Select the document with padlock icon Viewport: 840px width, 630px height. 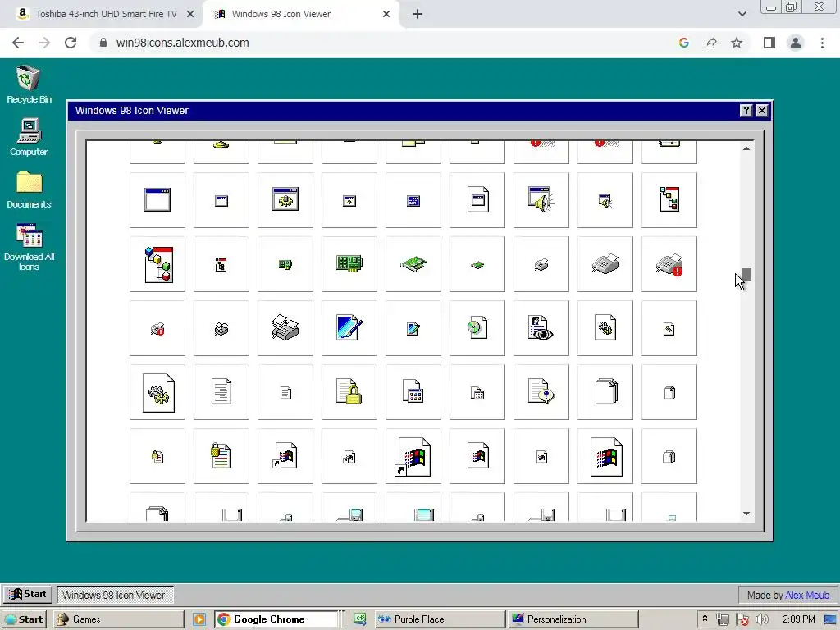tap(349, 392)
